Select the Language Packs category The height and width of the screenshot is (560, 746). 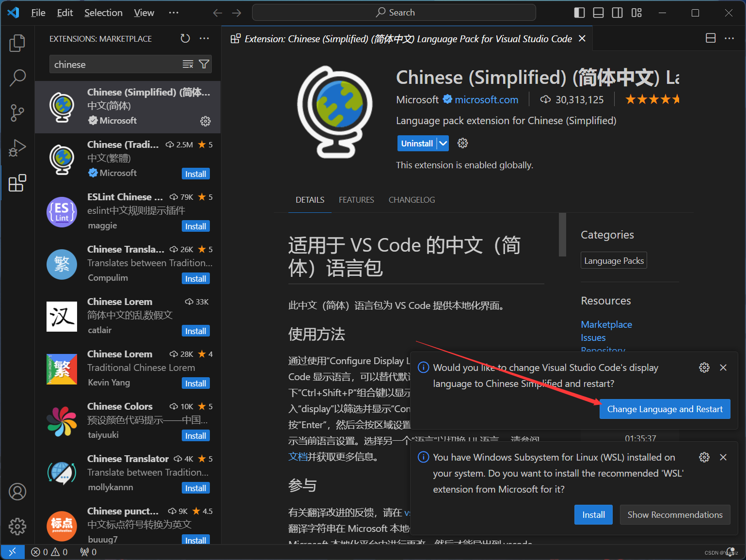(x=614, y=261)
